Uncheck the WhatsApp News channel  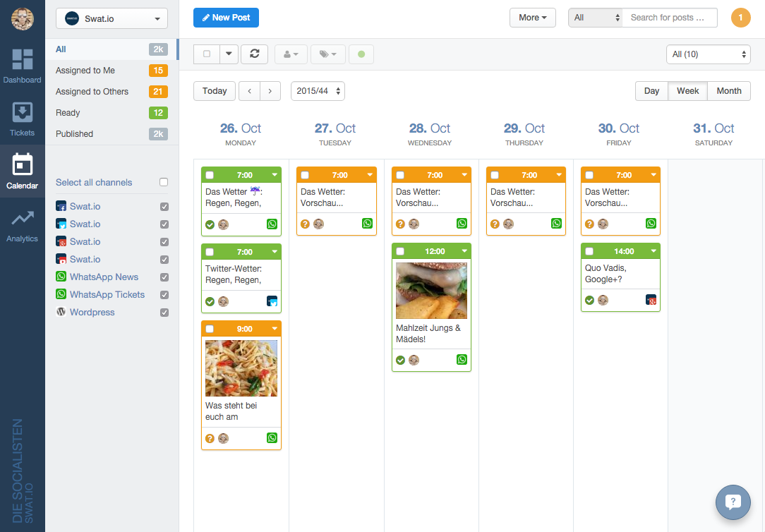point(164,277)
